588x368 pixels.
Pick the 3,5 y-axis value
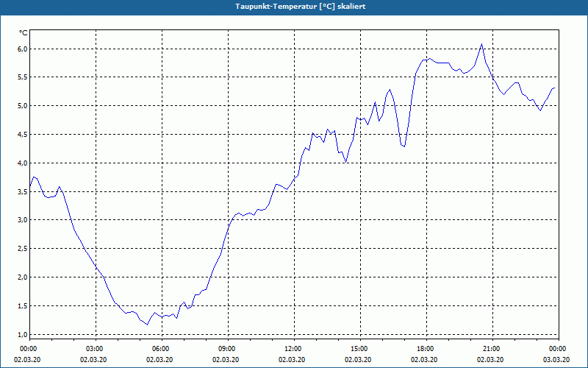(23, 191)
